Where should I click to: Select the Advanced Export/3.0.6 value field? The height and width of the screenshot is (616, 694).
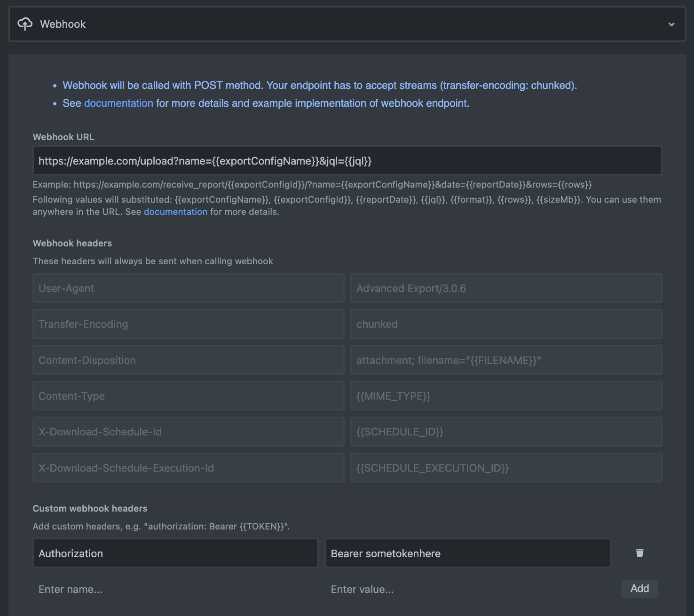tap(506, 288)
